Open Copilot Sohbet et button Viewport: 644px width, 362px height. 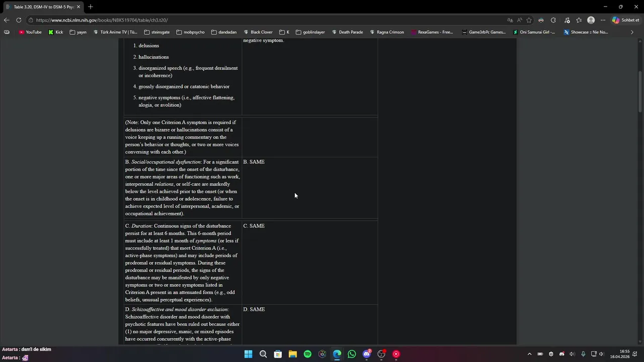626,20
